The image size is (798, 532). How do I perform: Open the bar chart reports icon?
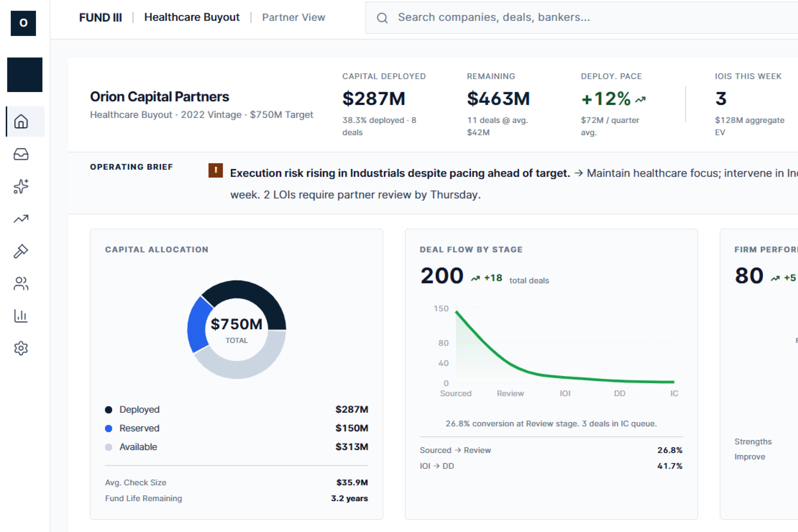[21, 316]
